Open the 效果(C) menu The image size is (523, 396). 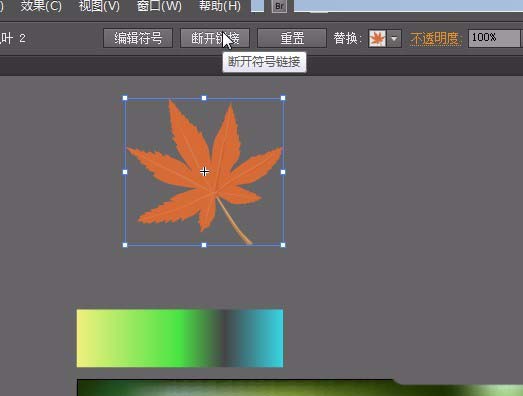tap(41, 6)
